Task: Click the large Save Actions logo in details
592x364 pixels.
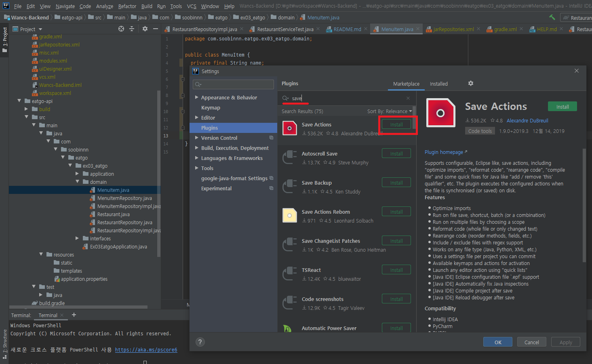Action: click(440, 113)
